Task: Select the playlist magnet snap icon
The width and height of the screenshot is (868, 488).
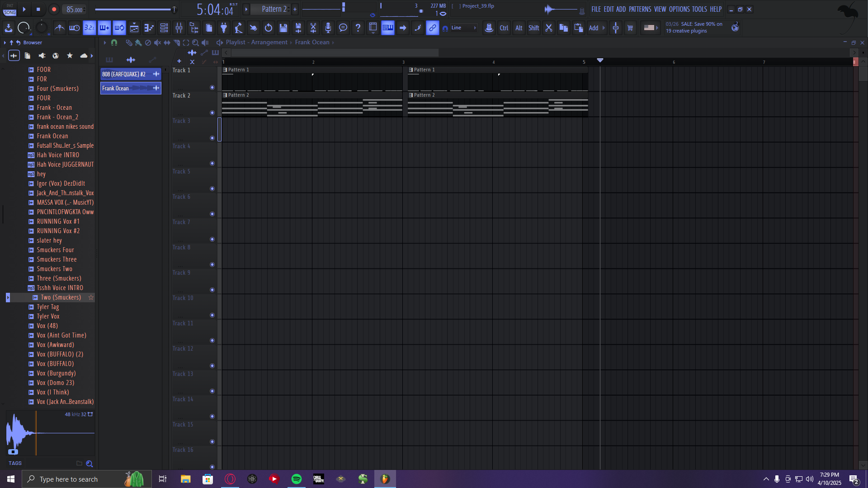Action: click(x=114, y=42)
